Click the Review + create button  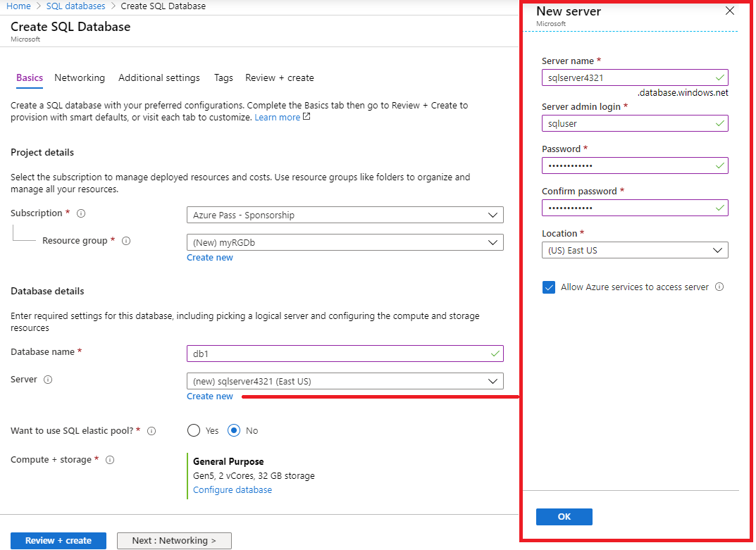58,540
